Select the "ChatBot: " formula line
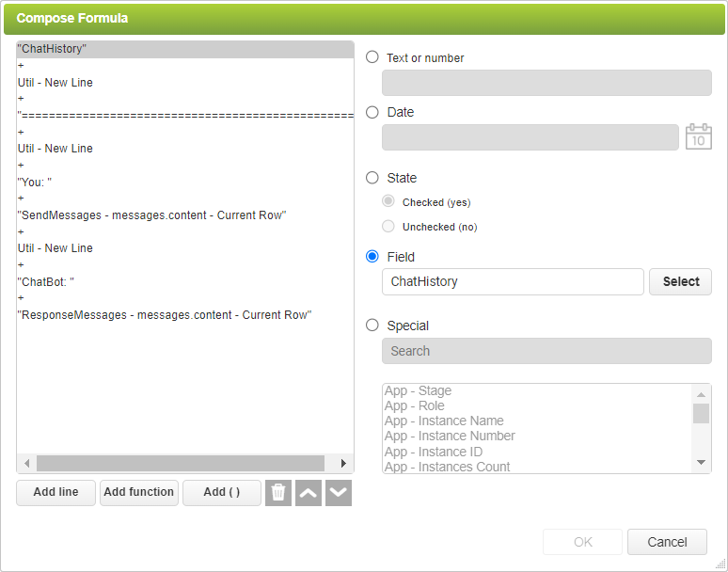Viewport: 728px width, 572px height. pyautogui.click(x=46, y=281)
